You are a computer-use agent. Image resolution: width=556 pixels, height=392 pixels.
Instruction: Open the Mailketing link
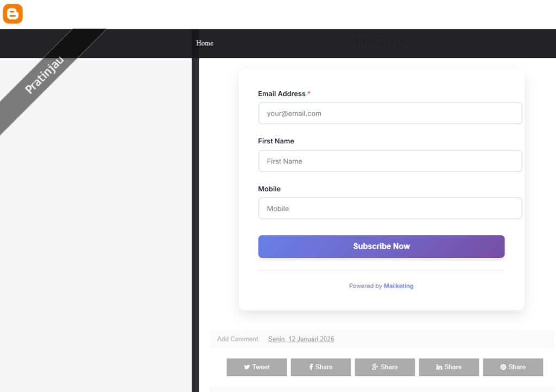click(399, 286)
